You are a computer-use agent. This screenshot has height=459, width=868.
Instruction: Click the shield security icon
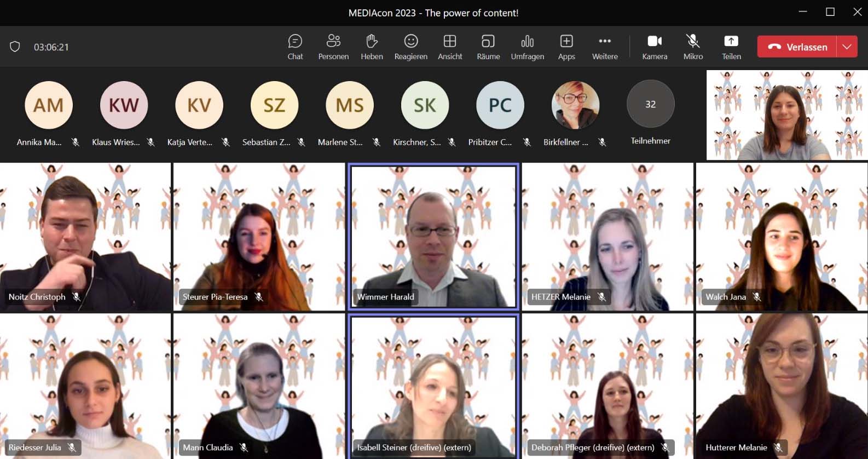point(15,47)
